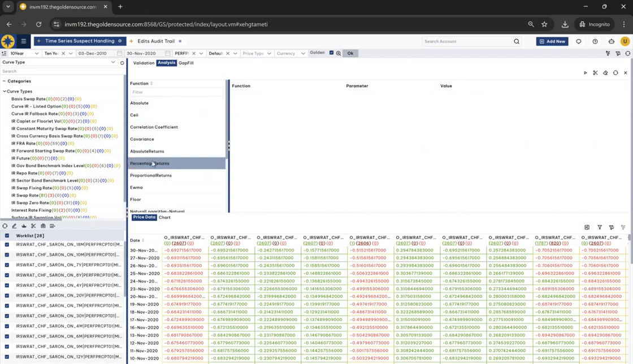633x364 pixels.
Task: Uncheck the IRSWRAT_CHF_SARON_ON_8Y row checkbox
Action: point(7,275)
